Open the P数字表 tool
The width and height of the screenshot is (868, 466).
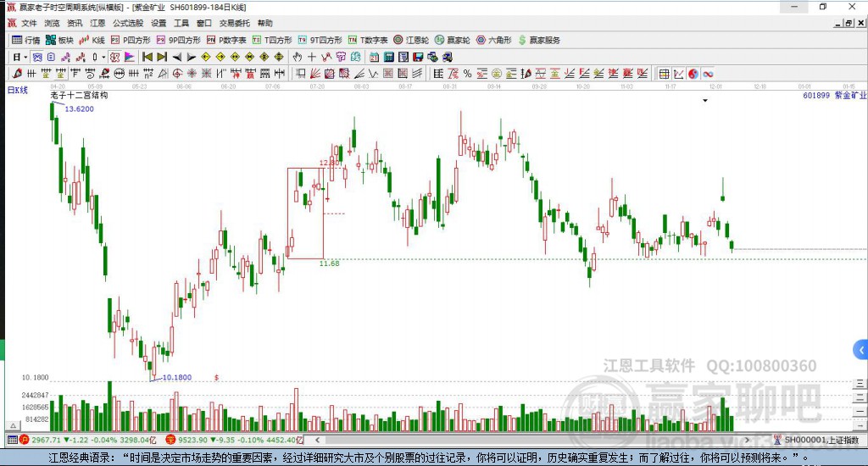tap(226, 40)
